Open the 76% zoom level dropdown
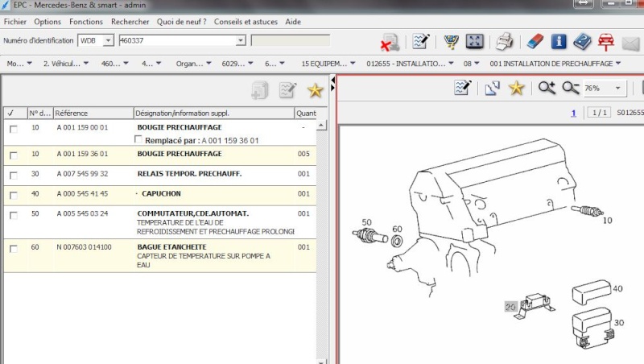644x364 pixels. click(x=617, y=88)
